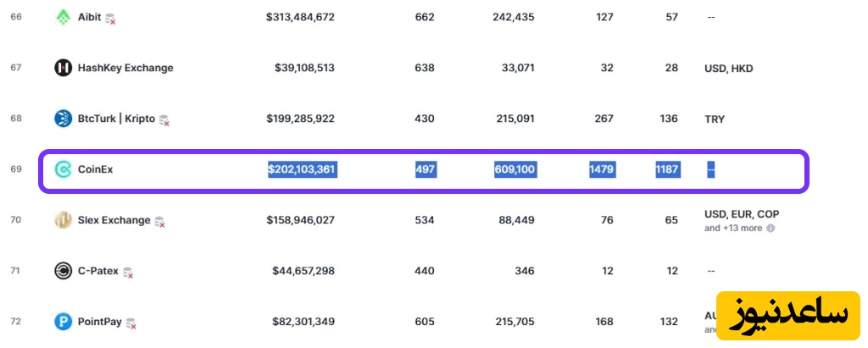Click the HashKey Exchange logo icon
868x348 pixels.
click(x=64, y=68)
